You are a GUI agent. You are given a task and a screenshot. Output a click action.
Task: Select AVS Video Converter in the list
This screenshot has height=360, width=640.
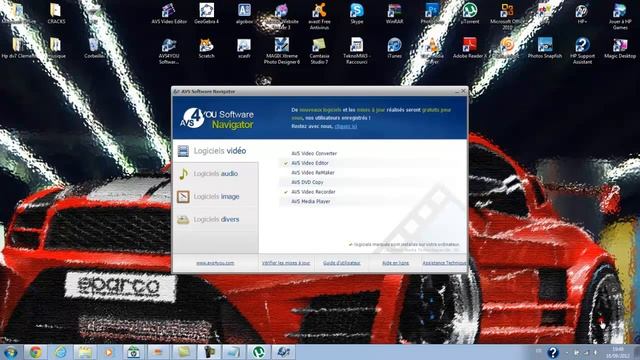click(x=314, y=153)
